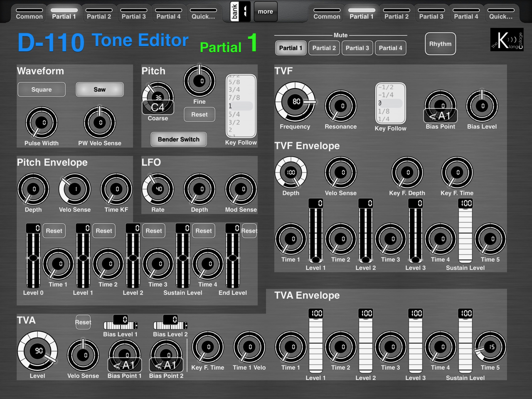The image size is (532, 399).
Task: Open the Common tab in the right tab group
Action: point(327,13)
